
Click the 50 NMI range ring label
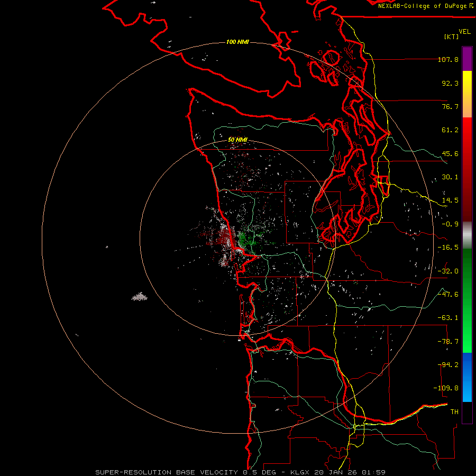pos(237,140)
